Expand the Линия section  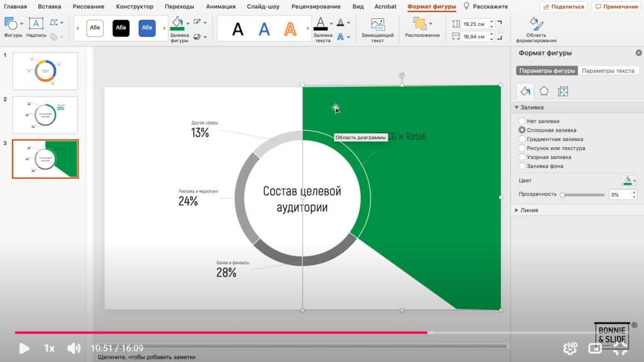[517, 210]
